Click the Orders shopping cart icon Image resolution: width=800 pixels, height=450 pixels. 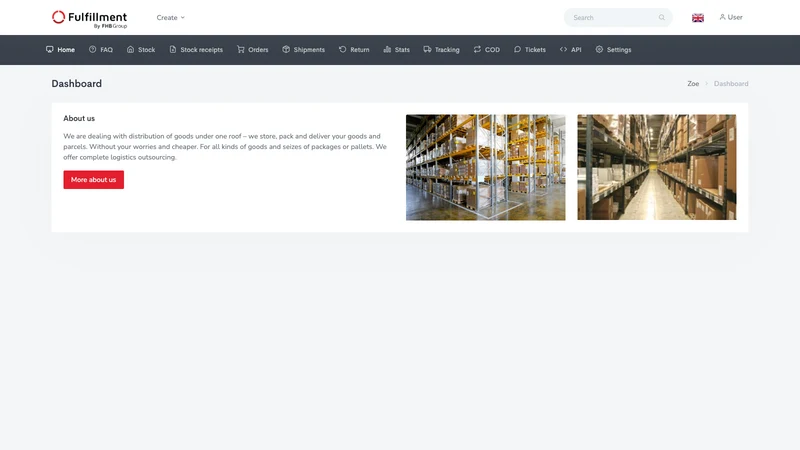(241, 49)
